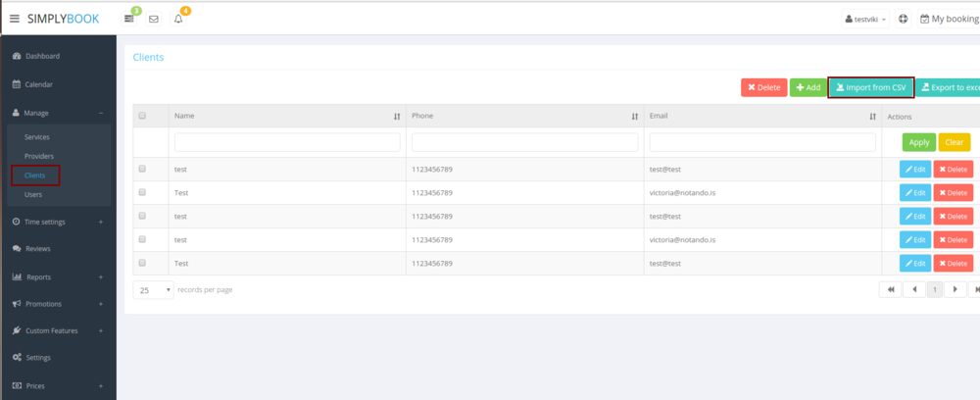
Task: Go to next page arrow in pagination
Action: pos(955,290)
